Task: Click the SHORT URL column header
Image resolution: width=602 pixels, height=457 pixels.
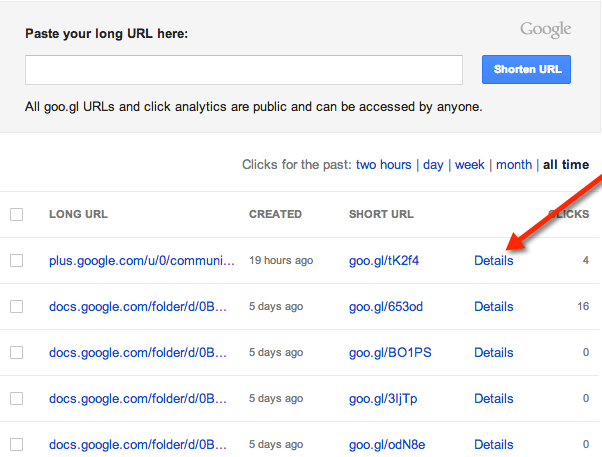Action: click(381, 214)
